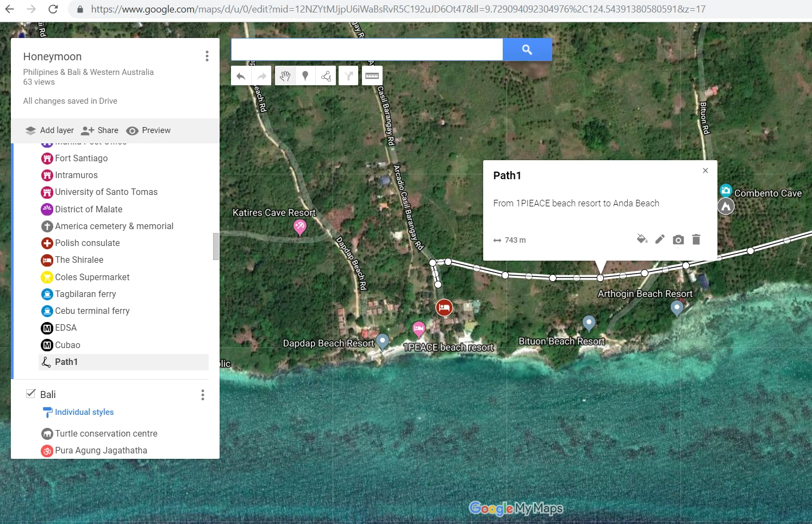Click the Katires Cave Resort pink marker

coord(299,226)
